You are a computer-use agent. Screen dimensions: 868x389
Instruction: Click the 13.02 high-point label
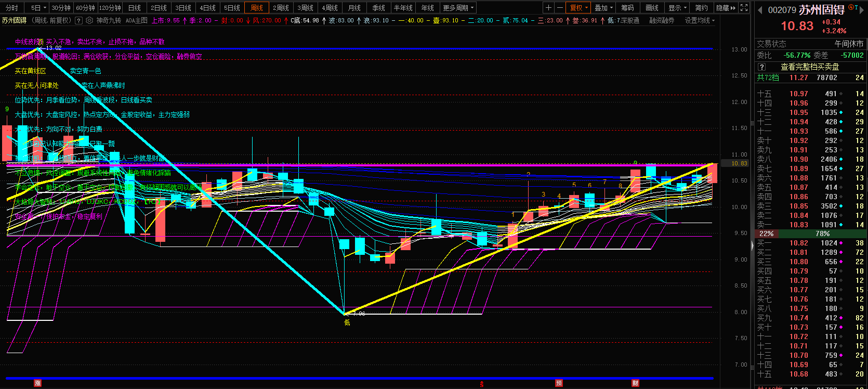[x=54, y=48]
